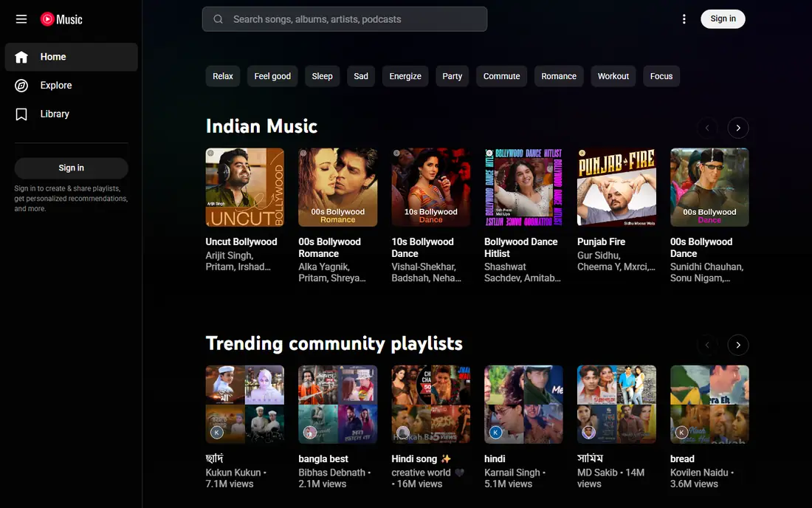Click the top-right Sign in button

(723, 19)
